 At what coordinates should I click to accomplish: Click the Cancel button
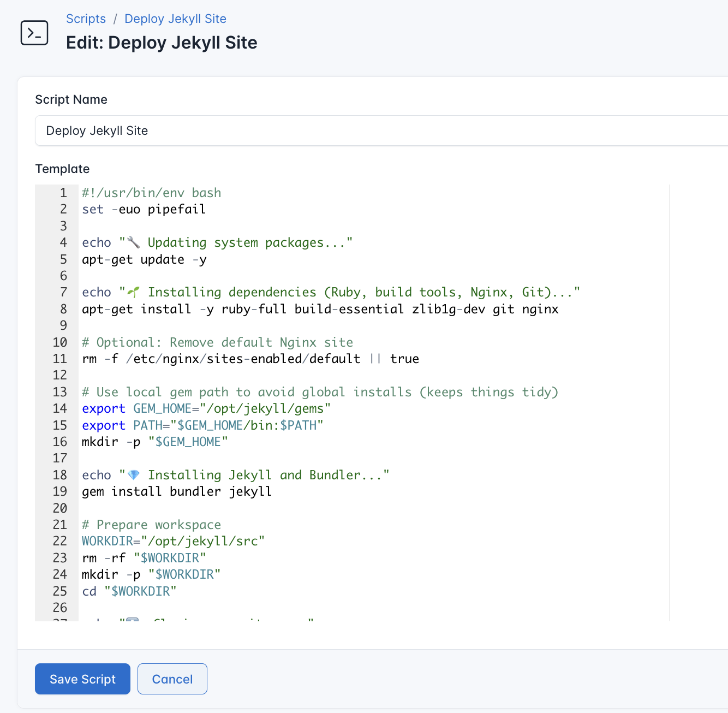pyautogui.click(x=172, y=679)
